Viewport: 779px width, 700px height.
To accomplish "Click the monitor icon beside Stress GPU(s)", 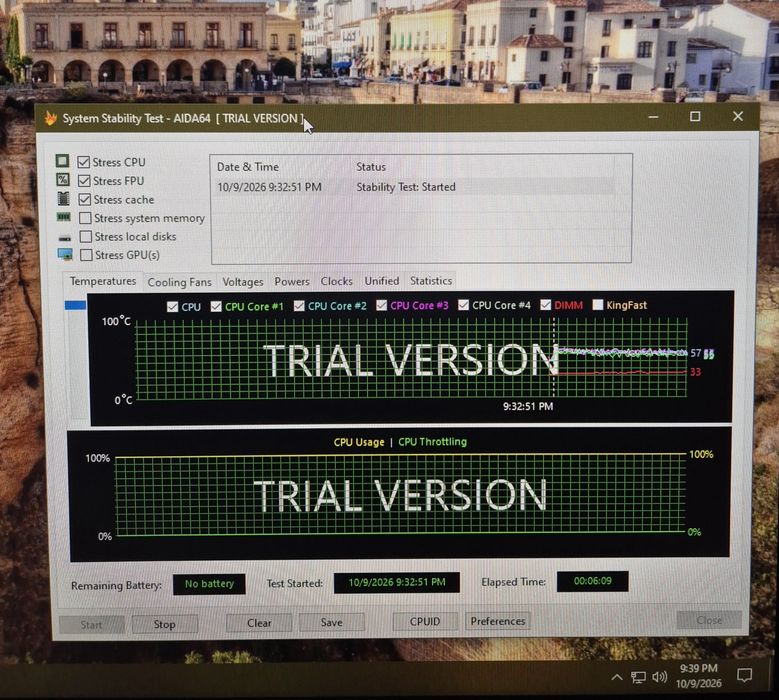I will (x=65, y=255).
